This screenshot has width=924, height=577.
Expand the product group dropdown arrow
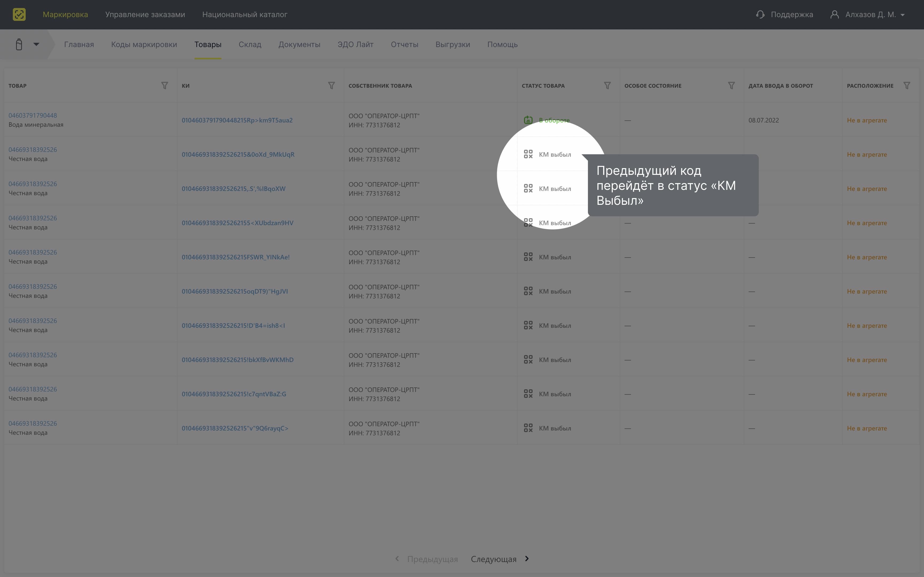pos(36,44)
